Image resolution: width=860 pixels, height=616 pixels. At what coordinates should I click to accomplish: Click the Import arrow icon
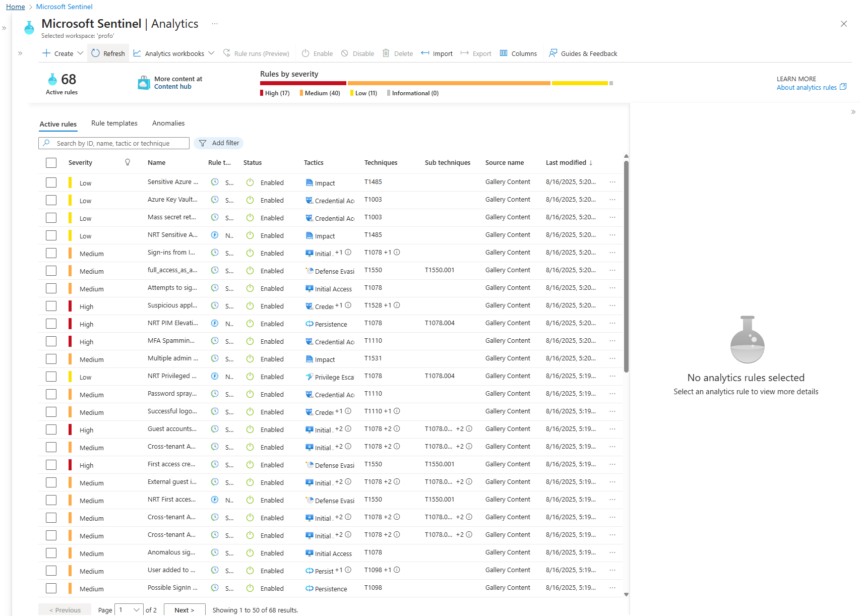click(x=425, y=53)
